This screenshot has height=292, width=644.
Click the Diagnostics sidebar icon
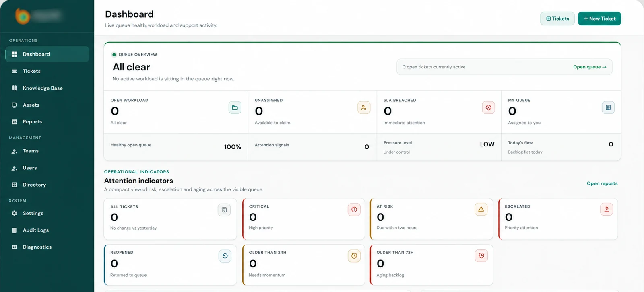pos(14,247)
